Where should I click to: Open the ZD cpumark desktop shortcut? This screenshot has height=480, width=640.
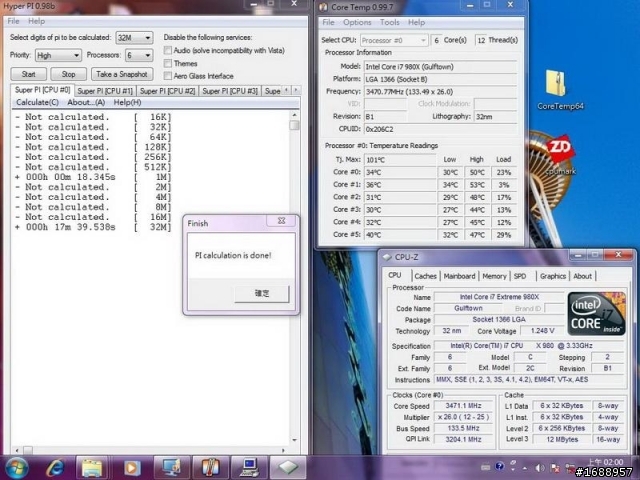(559, 156)
